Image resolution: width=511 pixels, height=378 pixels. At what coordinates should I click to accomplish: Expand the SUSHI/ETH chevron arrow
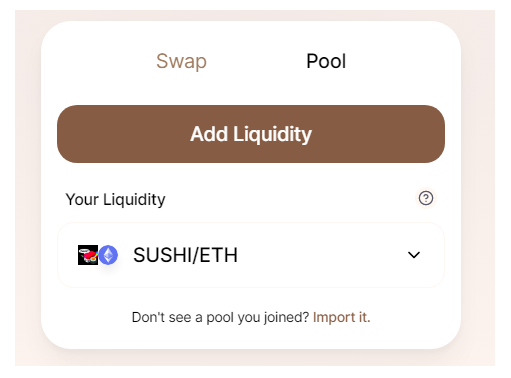click(x=414, y=255)
